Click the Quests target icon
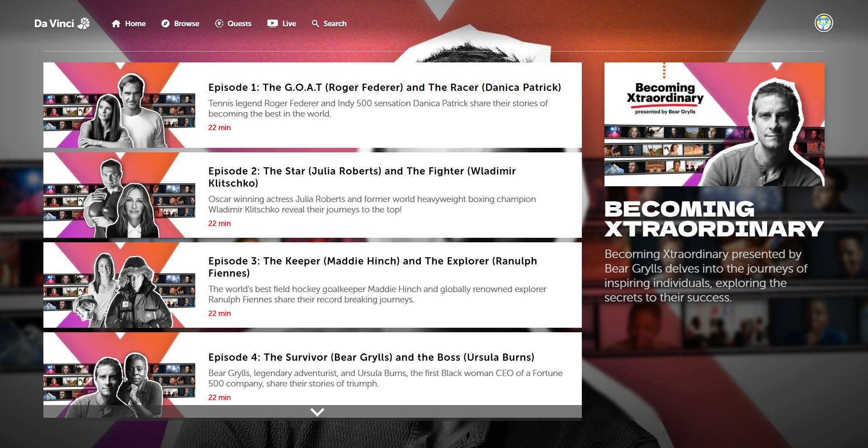 tap(219, 24)
